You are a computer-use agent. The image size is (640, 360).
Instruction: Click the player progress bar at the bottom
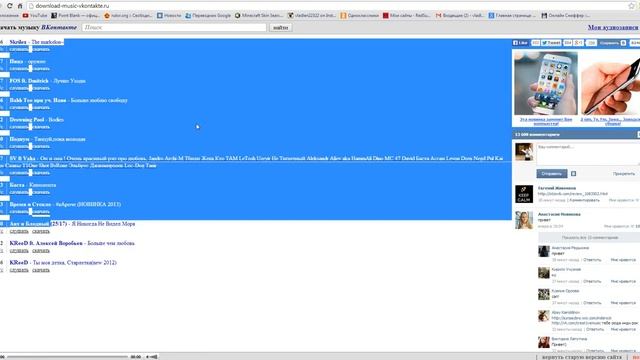pos(67,357)
